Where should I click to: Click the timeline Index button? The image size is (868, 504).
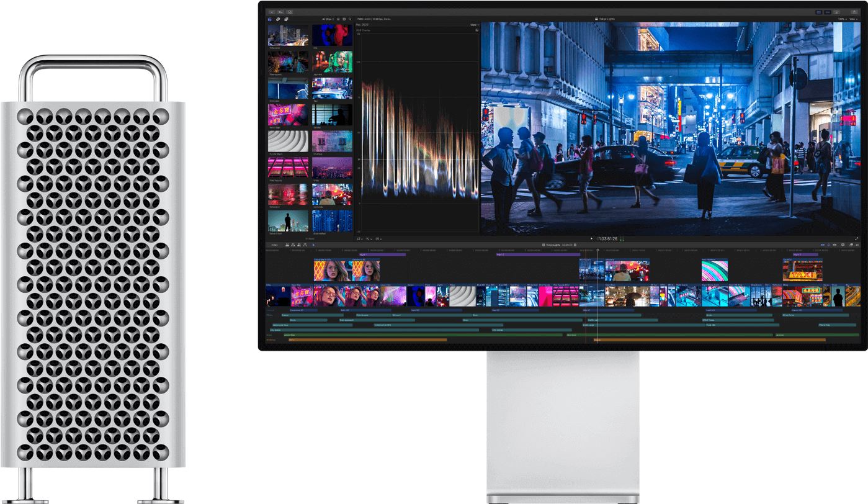point(274,245)
